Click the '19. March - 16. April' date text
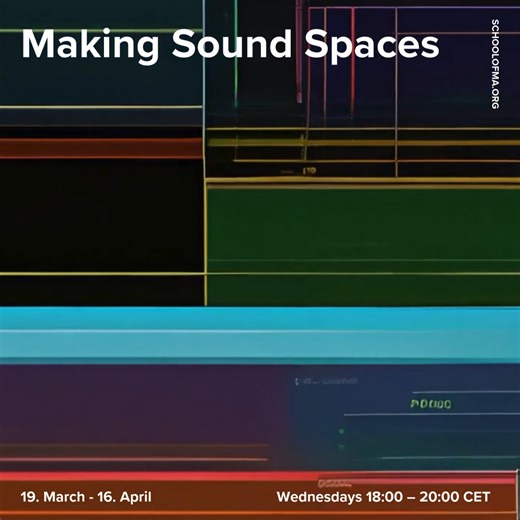 (86, 497)
